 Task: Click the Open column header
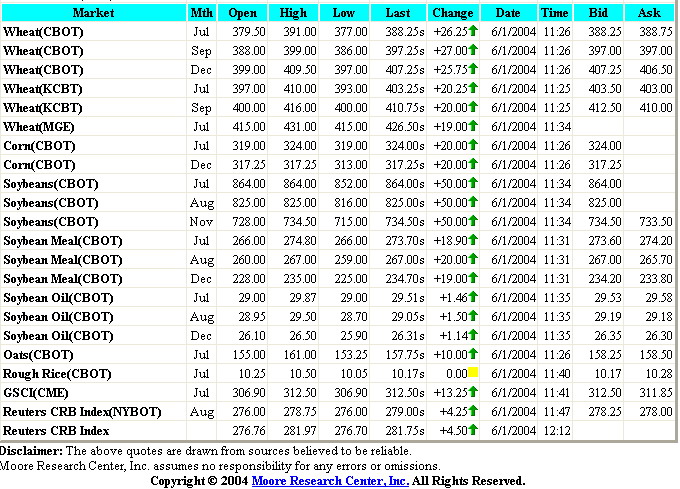[242, 13]
